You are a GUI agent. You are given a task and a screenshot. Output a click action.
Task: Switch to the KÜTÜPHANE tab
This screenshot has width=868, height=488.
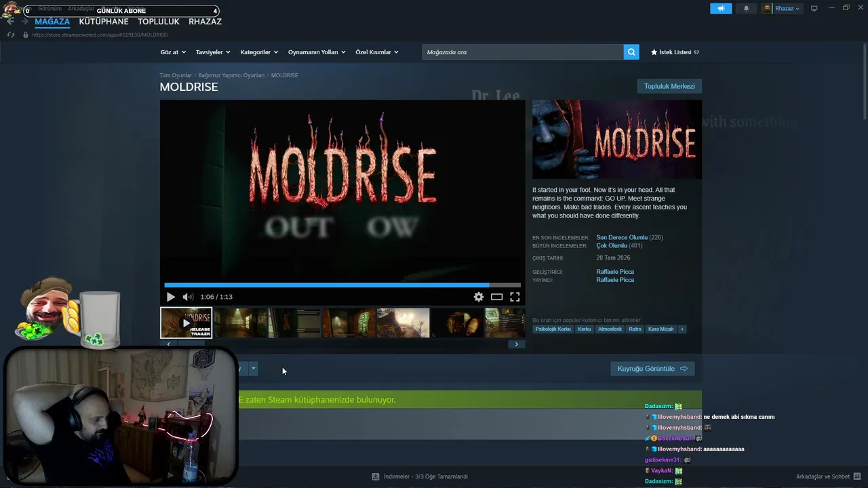pos(104,22)
